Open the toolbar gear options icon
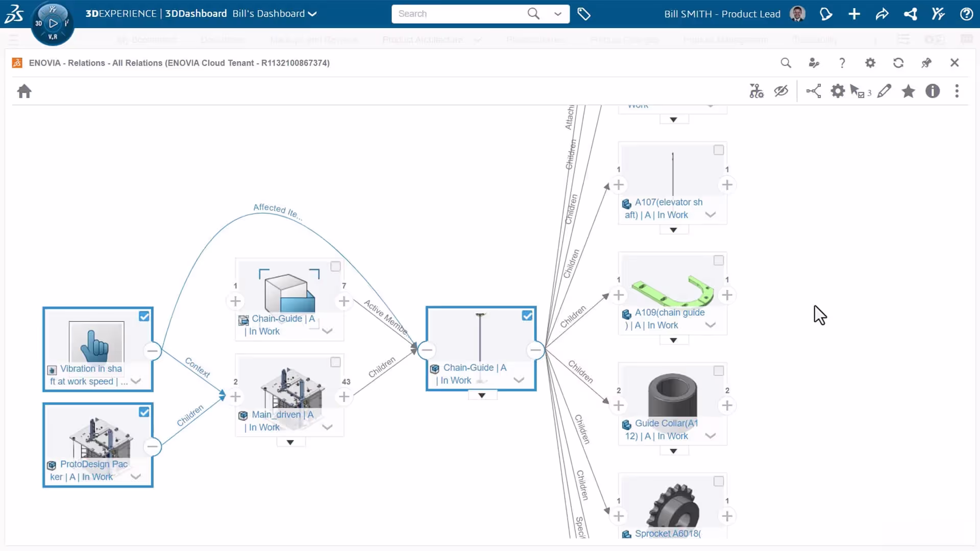 tap(838, 91)
